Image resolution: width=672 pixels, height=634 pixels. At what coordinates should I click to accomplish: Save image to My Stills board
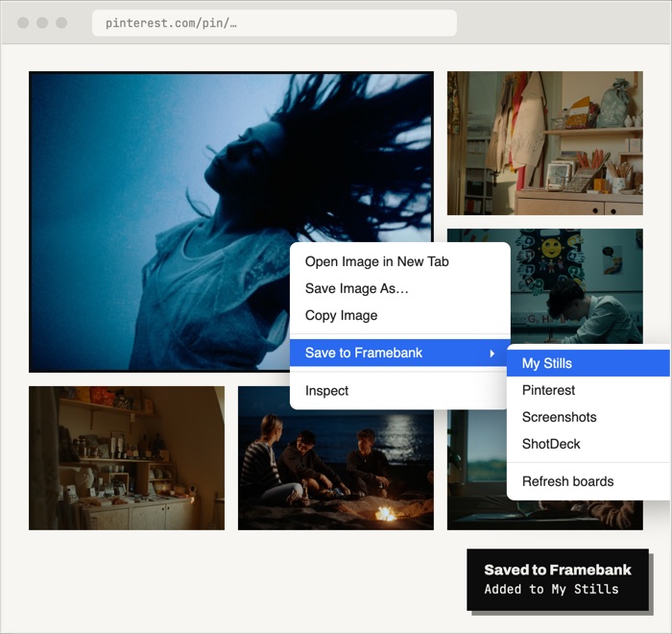tap(588, 363)
